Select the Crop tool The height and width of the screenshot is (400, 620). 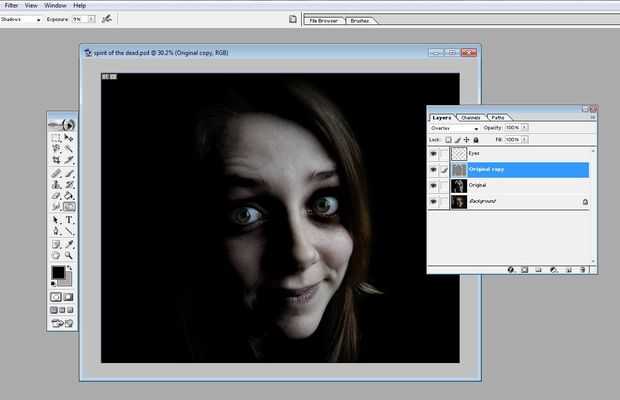pyautogui.click(x=56, y=160)
